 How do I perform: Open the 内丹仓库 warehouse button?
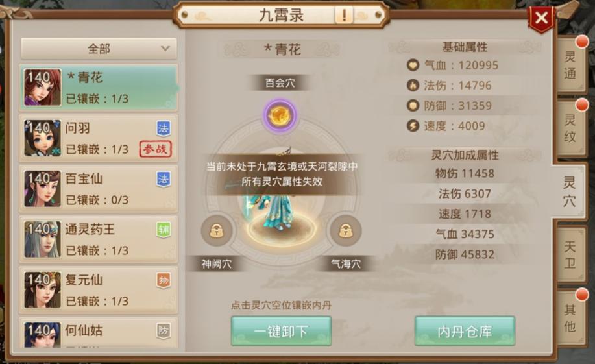[465, 331]
